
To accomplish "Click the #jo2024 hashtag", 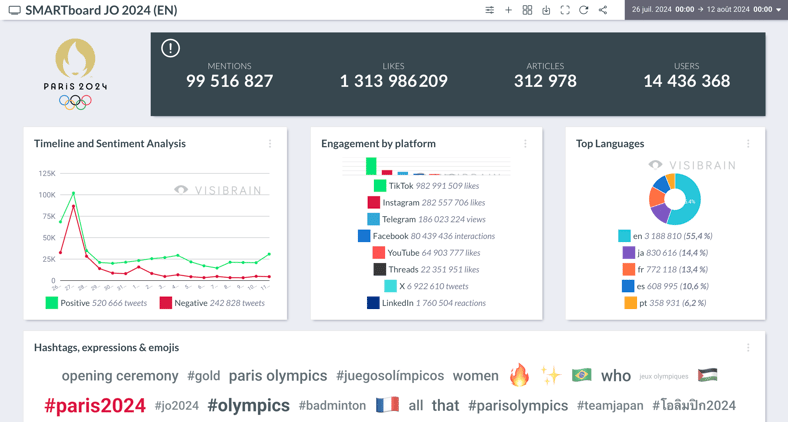I will (x=176, y=405).
